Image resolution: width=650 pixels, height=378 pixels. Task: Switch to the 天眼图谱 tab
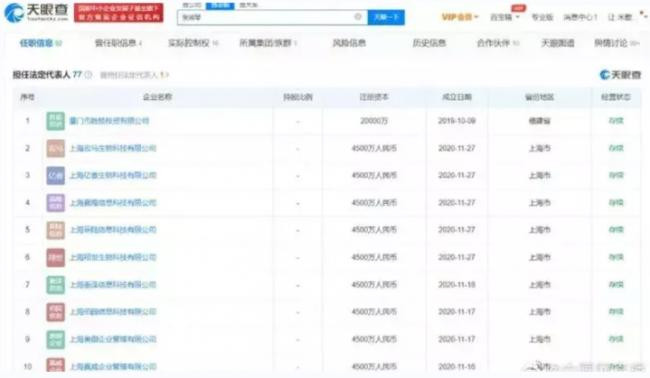coord(558,43)
